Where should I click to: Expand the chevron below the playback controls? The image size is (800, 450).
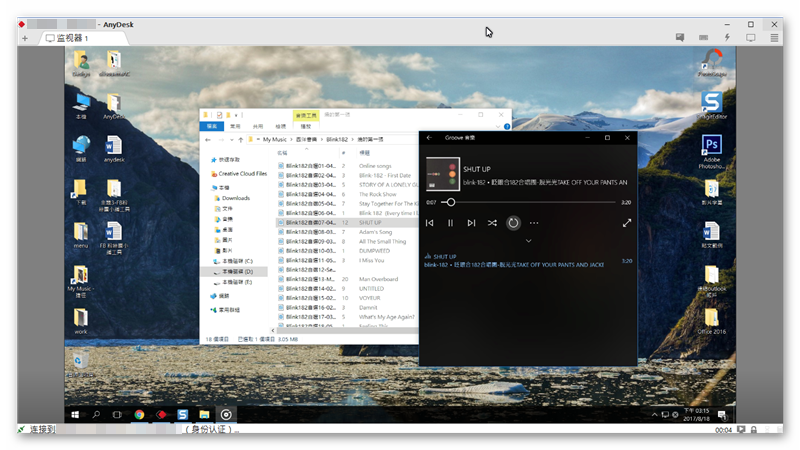coord(528,241)
